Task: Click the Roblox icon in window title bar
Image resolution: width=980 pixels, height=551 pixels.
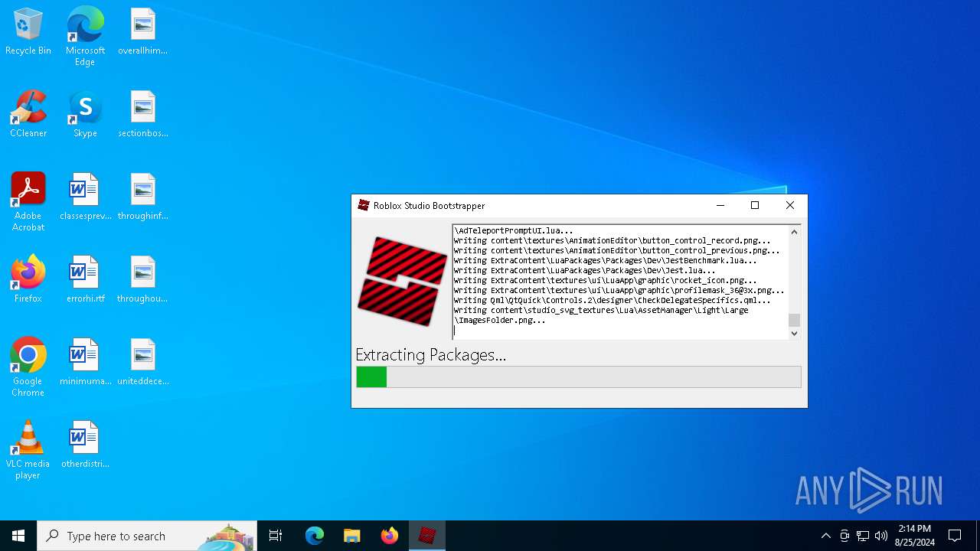Action: [x=364, y=205]
